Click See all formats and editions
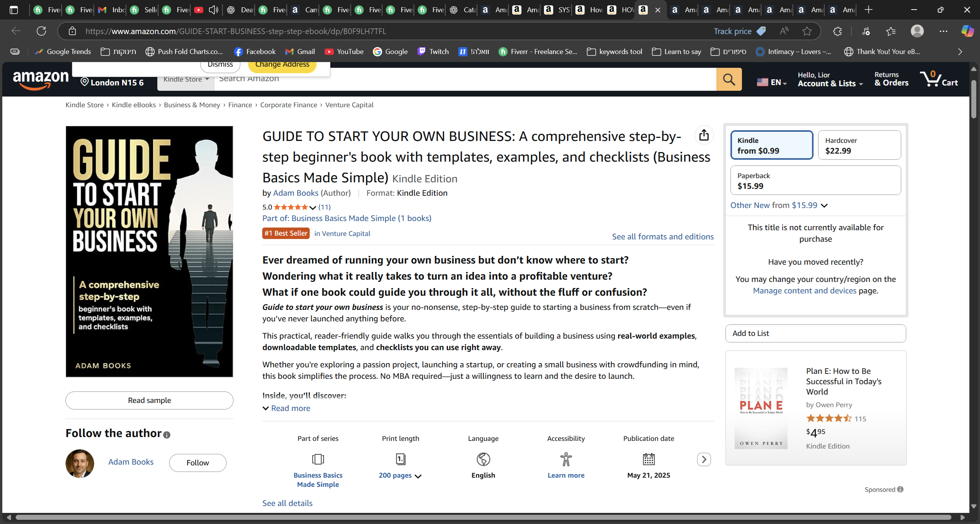 [x=663, y=237]
